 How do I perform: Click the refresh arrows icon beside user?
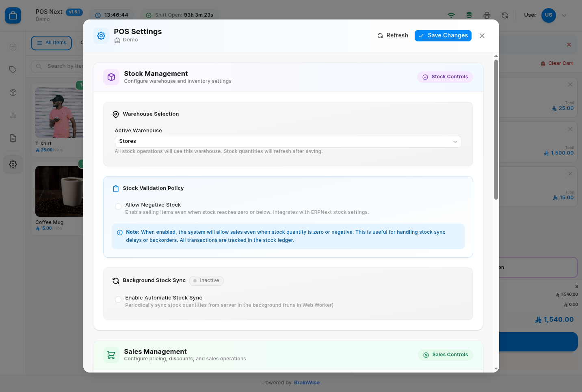pyautogui.click(x=505, y=15)
